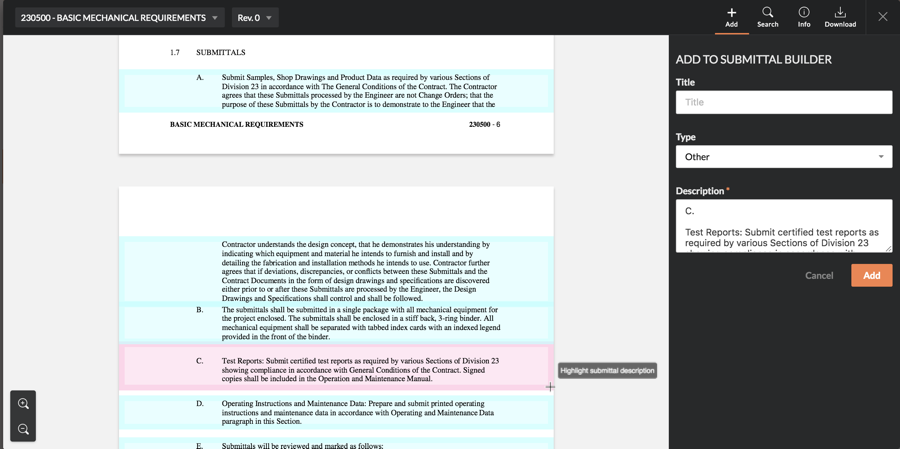The image size is (900, 449).
Task: Open the 230500 section dropdown
Action: click(x=120, y=18)
